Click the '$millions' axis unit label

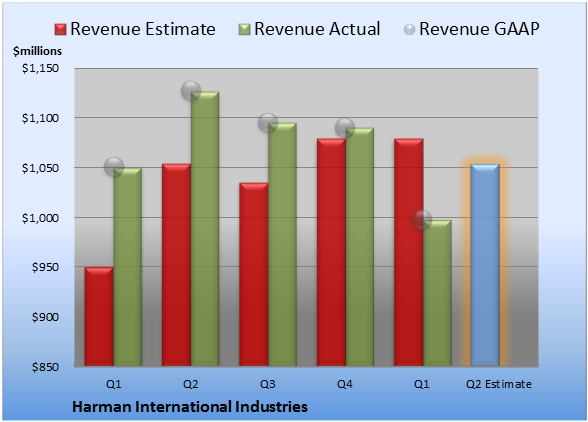(37, 51)
